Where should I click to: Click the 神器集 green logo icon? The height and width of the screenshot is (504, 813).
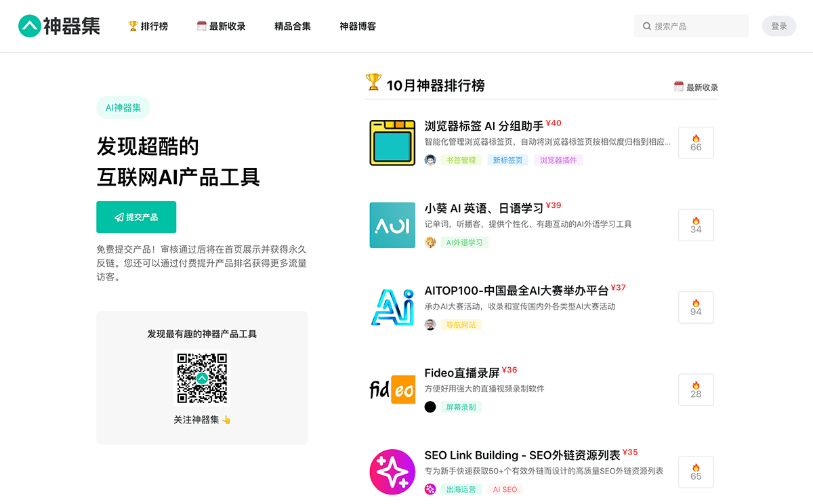29,26
